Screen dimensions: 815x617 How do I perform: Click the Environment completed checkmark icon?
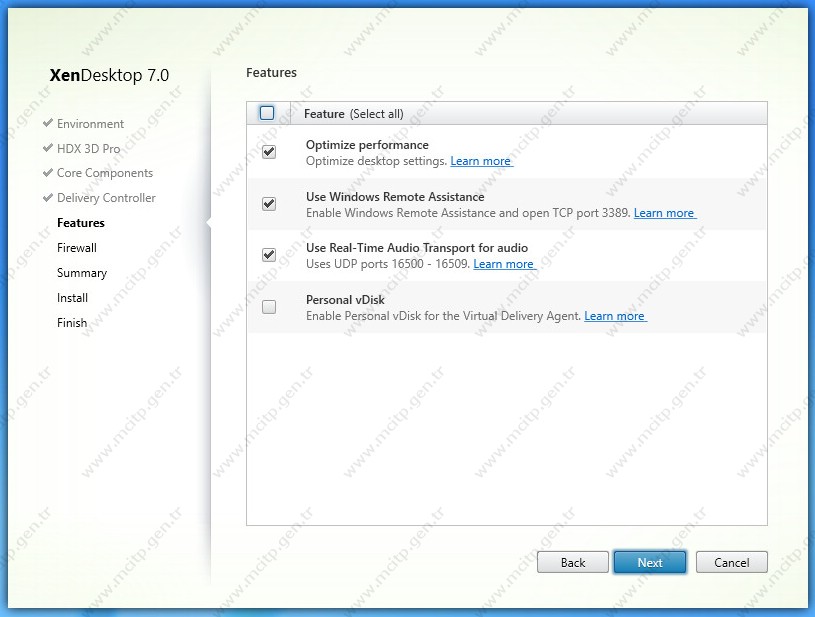click(x=48, y=123)
